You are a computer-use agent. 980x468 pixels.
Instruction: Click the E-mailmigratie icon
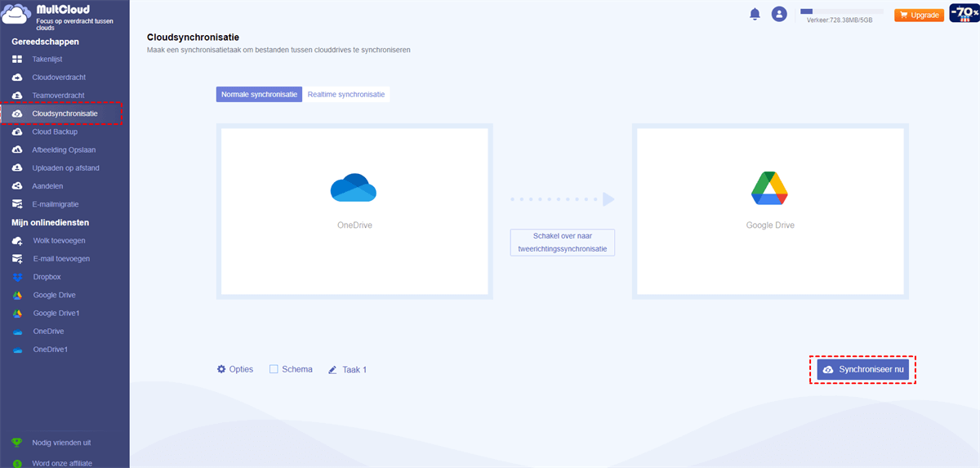click(17, 204)
